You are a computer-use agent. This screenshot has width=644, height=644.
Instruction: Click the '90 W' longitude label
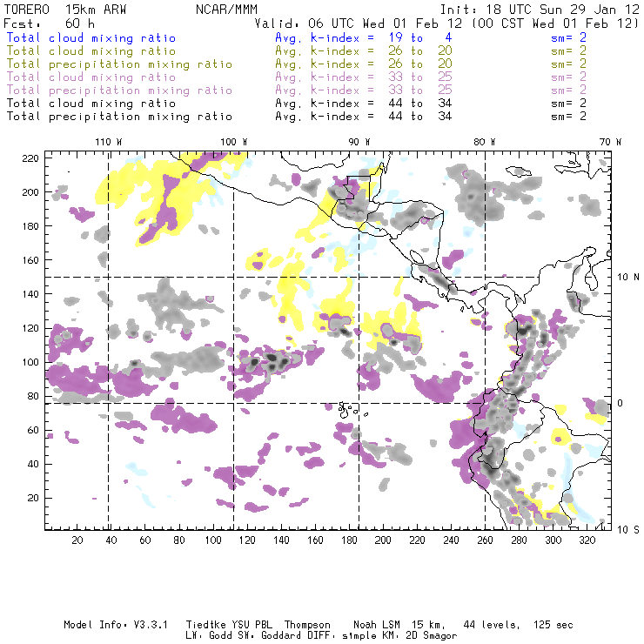(359, 142)
